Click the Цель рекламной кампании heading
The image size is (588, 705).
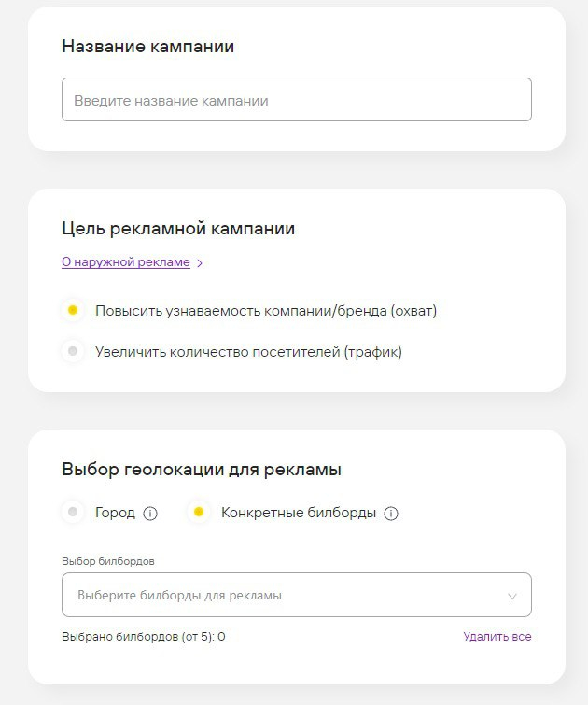[x=178, y=229]
